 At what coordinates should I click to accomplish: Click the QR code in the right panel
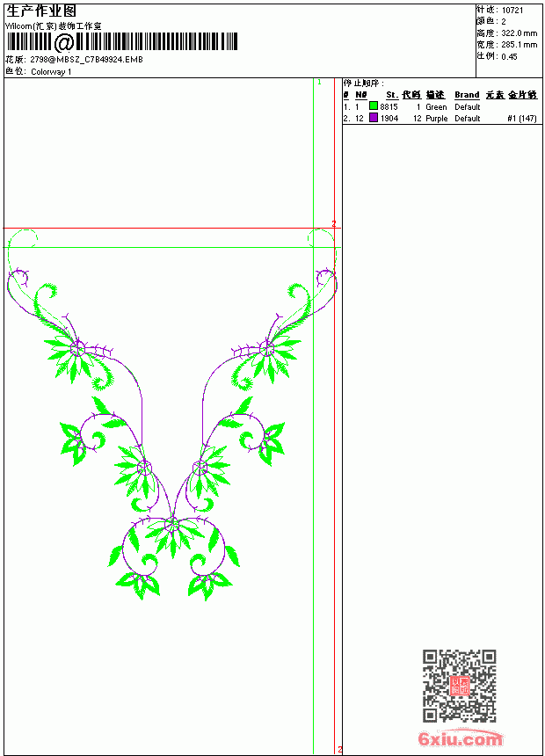459,686
